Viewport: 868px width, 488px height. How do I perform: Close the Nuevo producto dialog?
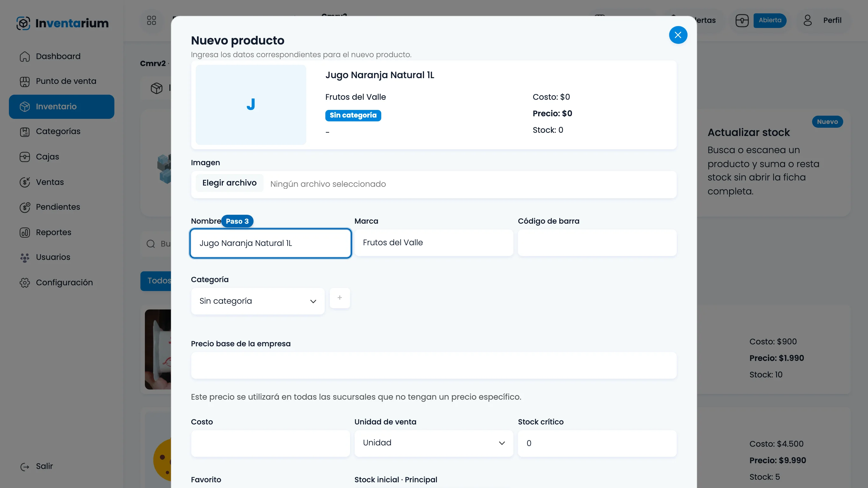(678, 35)
